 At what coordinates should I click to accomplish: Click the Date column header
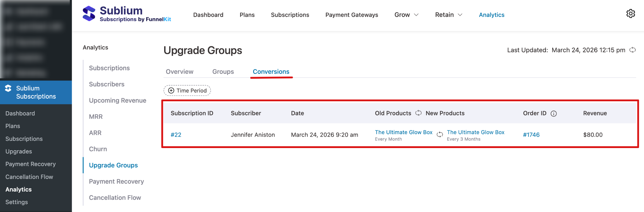[x=297, y=113]
